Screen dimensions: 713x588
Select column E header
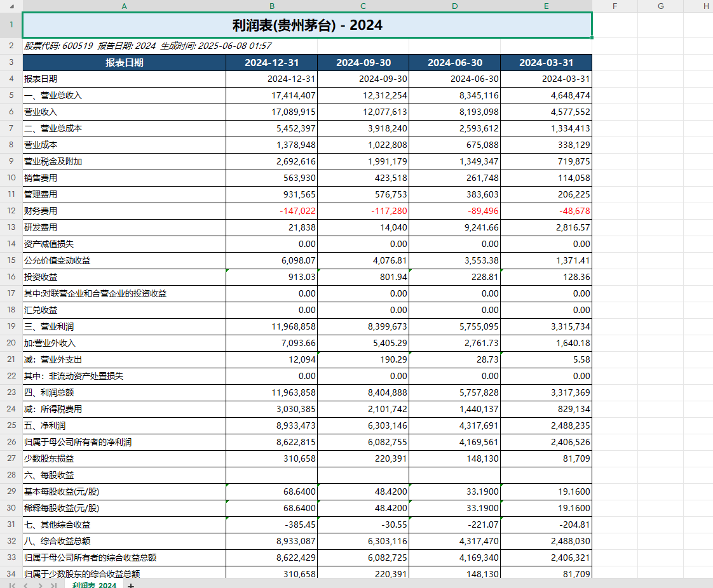(546, 6)
